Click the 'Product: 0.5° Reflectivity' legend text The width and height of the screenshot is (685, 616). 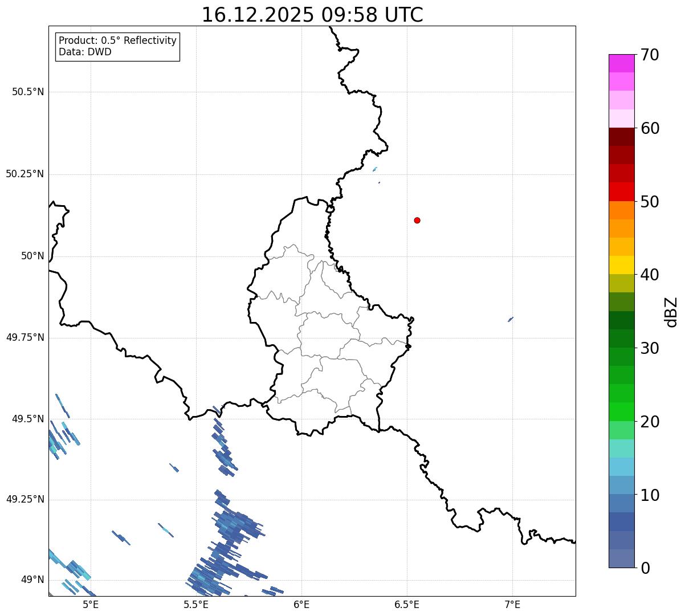[117, 41]
